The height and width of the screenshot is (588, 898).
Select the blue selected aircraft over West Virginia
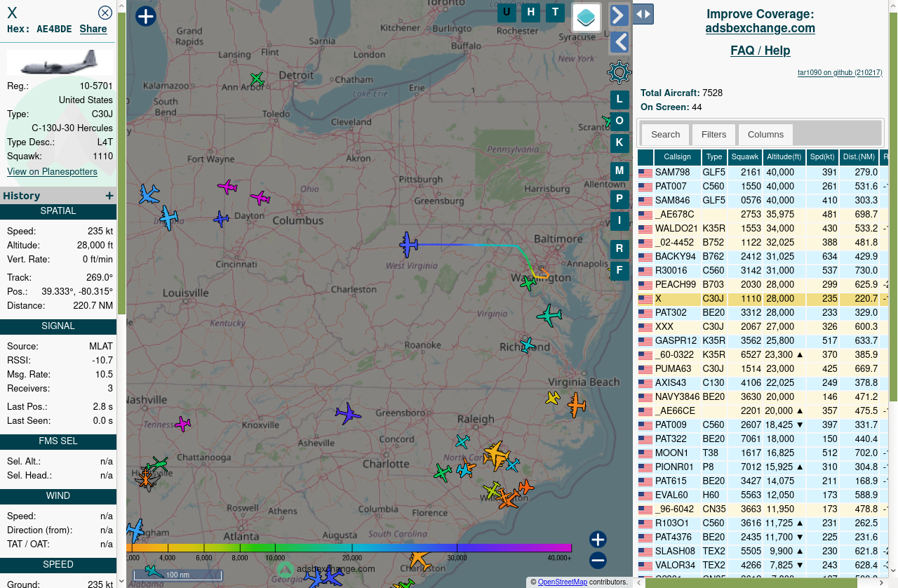click(x=409, y=245)
